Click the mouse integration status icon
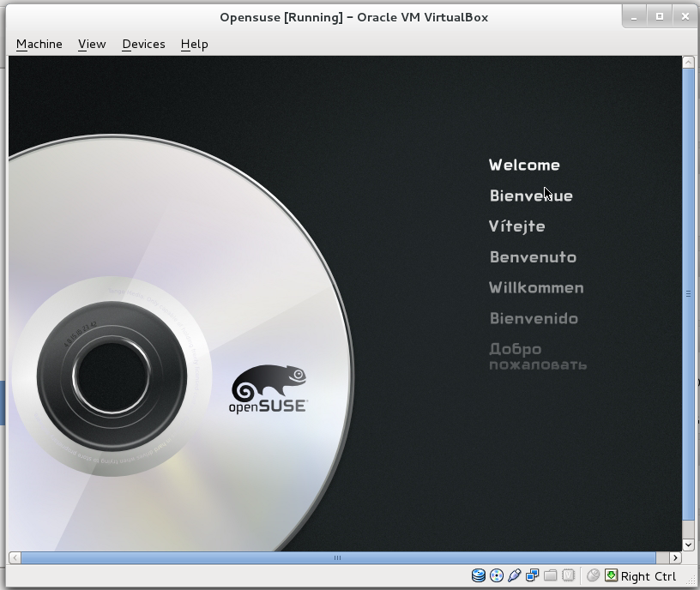 [x=593, y=575]
